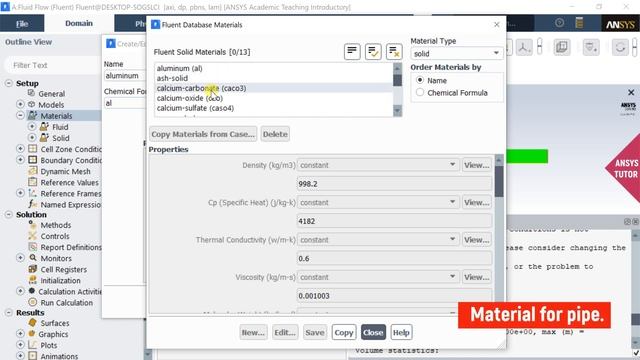Screen dimensions: 640x360
Task: Click the Plots item under Results
Action: pos(49,345)
